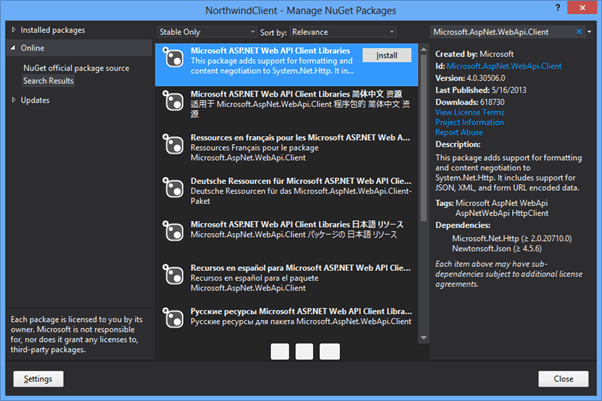
Task: Click the Settings button
Action: (39, 379)
